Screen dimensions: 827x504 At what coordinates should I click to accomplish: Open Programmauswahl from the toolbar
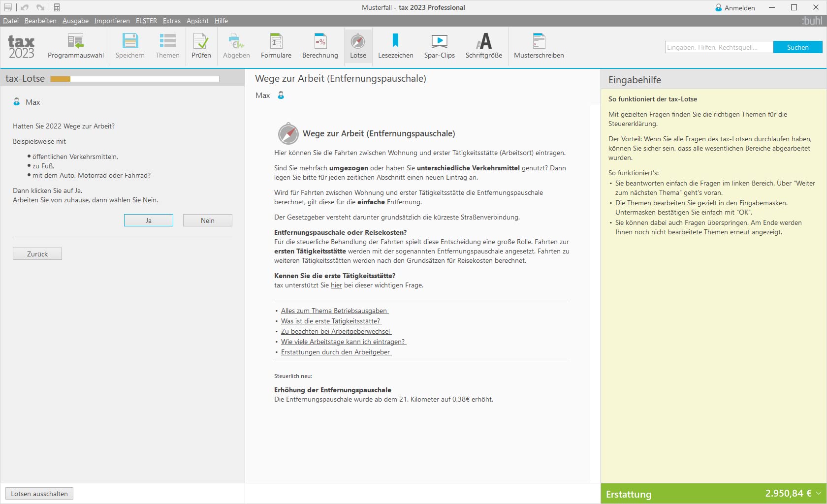coord(76,46)
